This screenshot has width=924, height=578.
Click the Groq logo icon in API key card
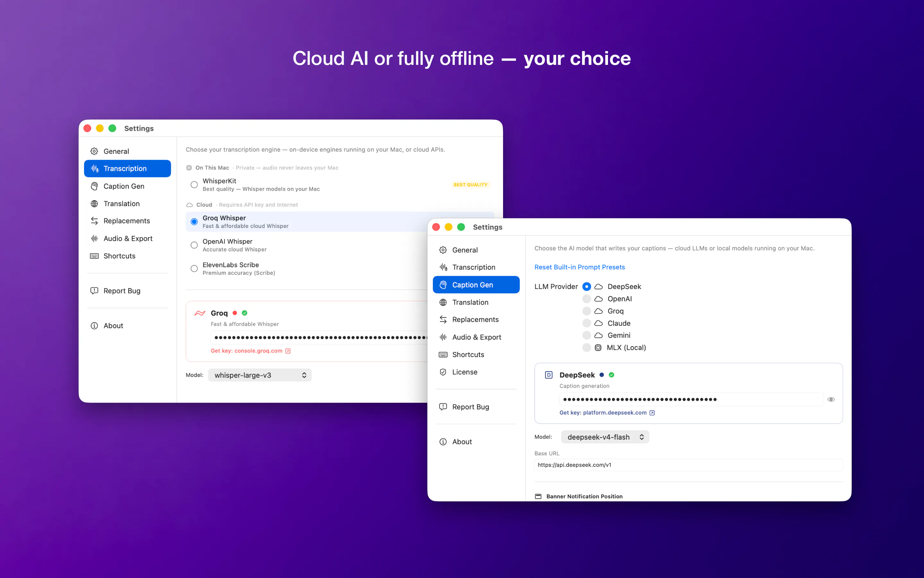(x=200, y=313)
